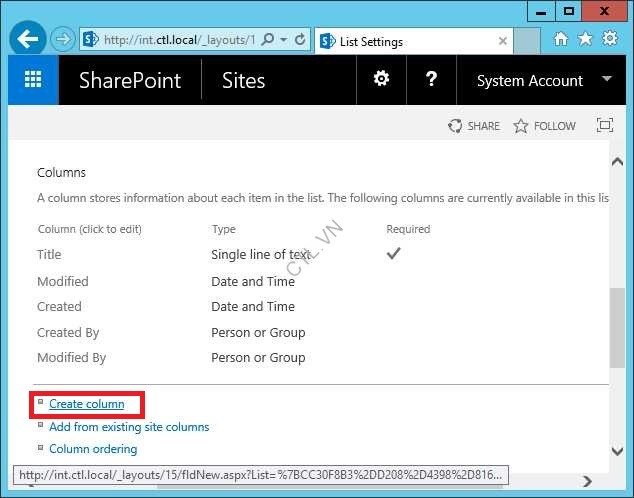Click FOLLOW to follow this site
The image size is (634, 498).
point(544,126)
